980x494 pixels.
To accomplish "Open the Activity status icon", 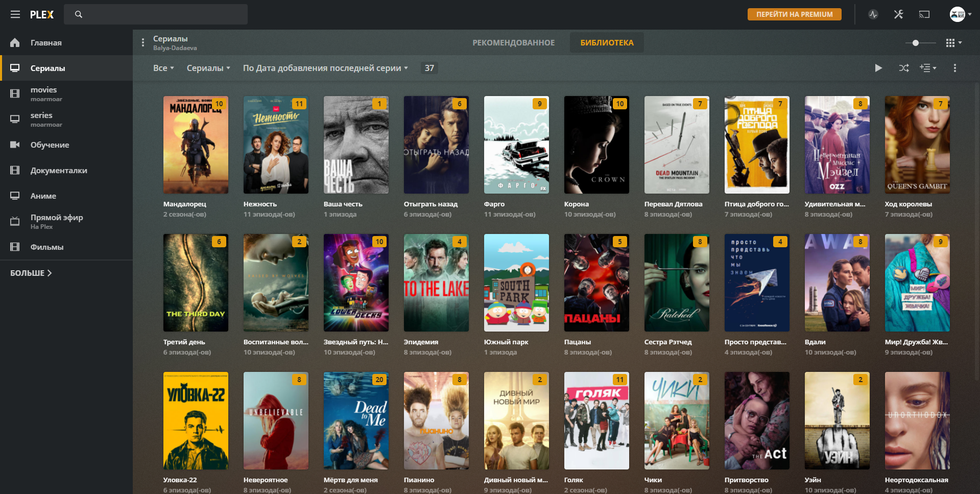I will [873, 14].
